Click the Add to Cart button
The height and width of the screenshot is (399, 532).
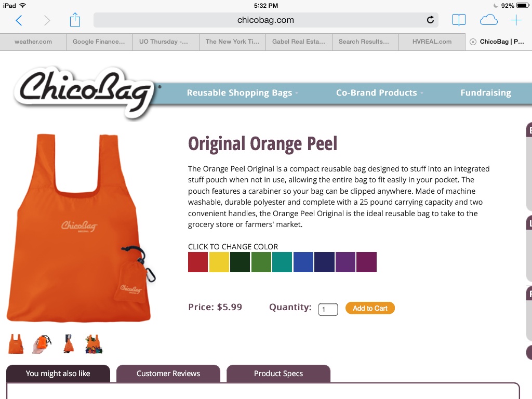tap(370, 308)
